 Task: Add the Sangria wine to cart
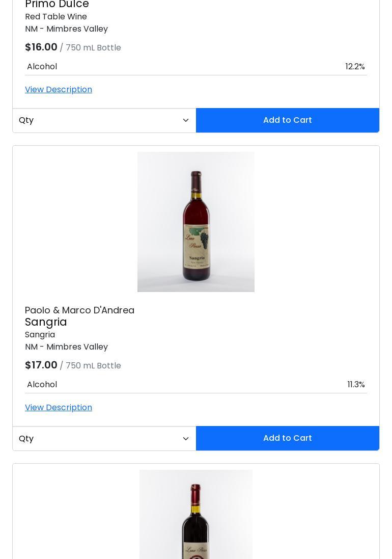point(287,438)
